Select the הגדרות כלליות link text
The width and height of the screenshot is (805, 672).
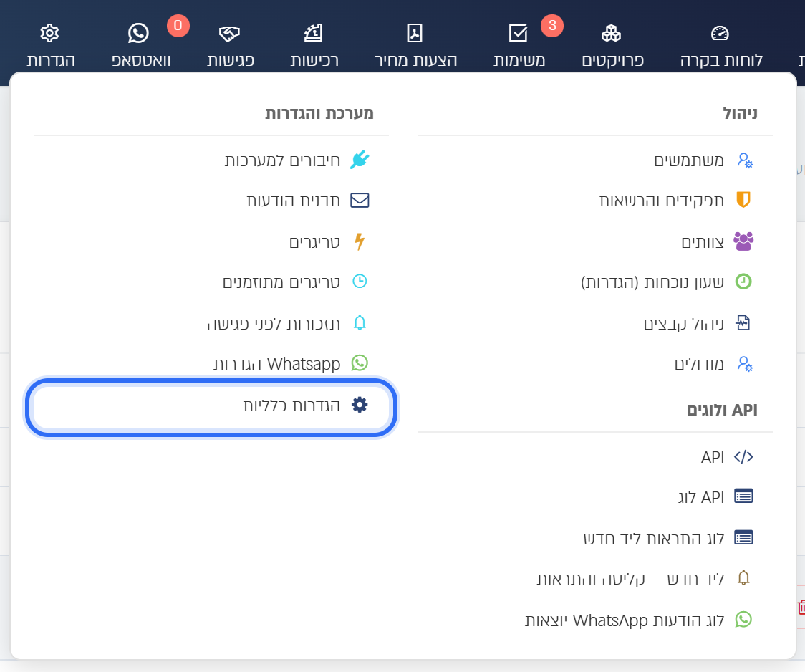[291, 405]
